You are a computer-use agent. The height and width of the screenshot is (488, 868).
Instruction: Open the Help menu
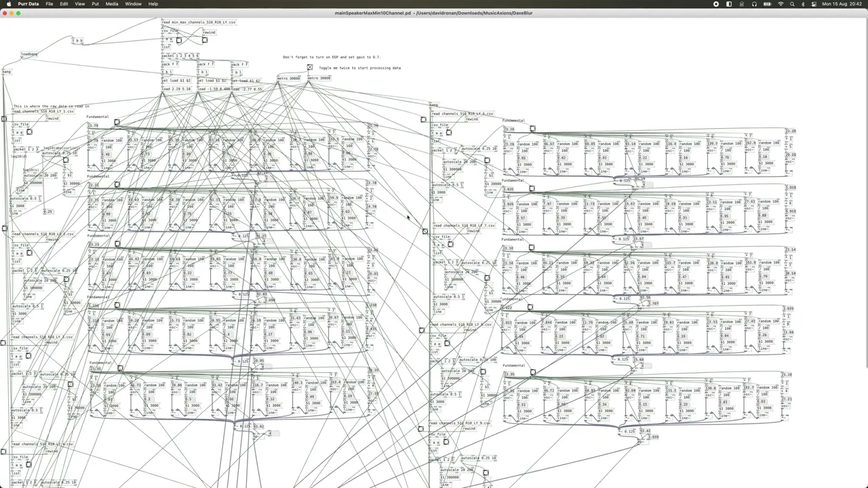pyautogui.click(x=153, y=4)
